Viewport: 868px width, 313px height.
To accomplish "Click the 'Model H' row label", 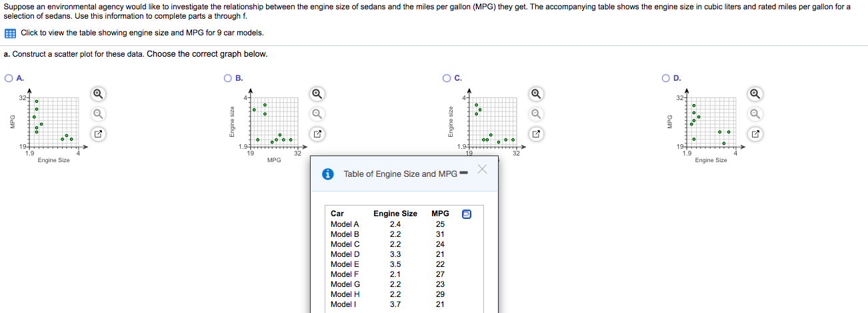I will coord(345,294).
